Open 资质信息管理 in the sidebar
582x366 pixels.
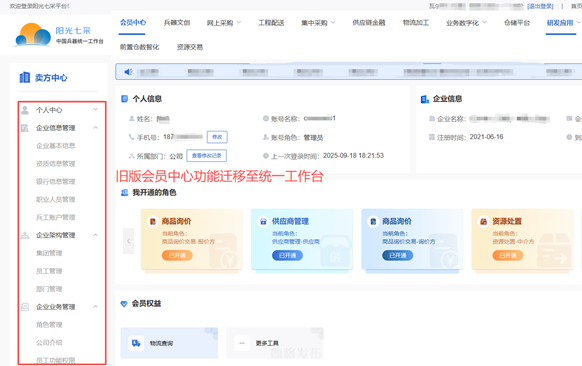pos(55,164)
